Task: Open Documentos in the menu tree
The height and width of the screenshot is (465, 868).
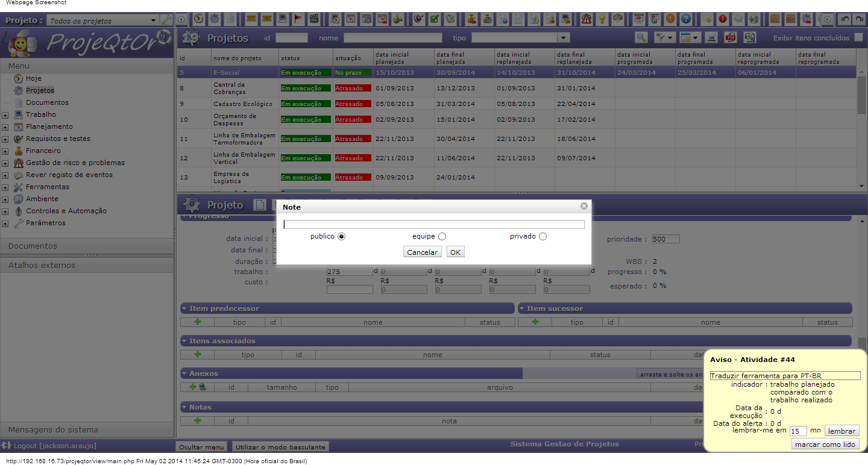Action: pos(47,102)
